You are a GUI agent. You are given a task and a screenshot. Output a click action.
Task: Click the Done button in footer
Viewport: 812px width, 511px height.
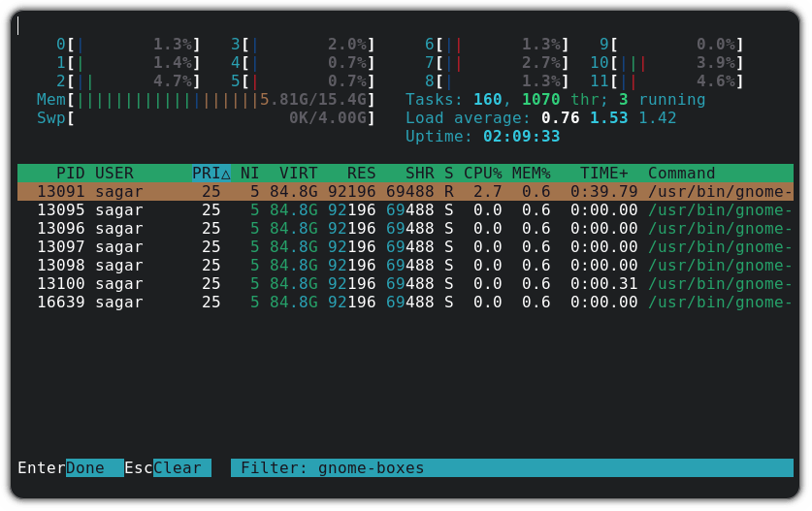(x=93, y=467)
